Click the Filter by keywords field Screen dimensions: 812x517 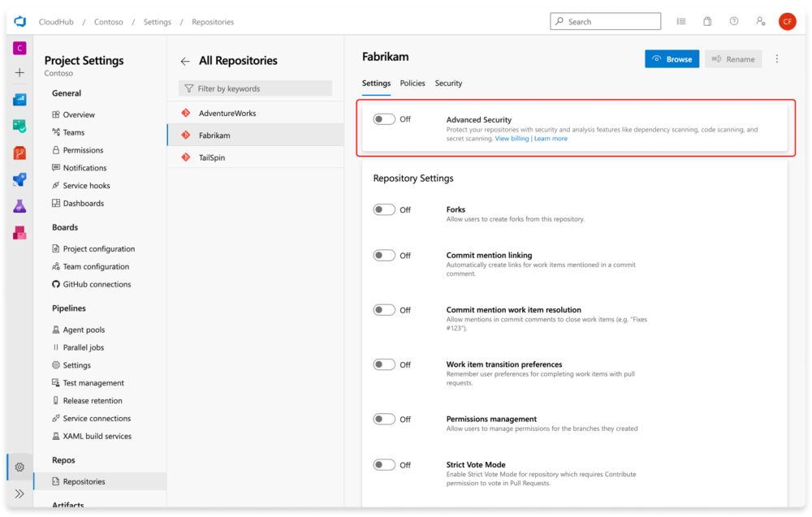pos(255,88)
